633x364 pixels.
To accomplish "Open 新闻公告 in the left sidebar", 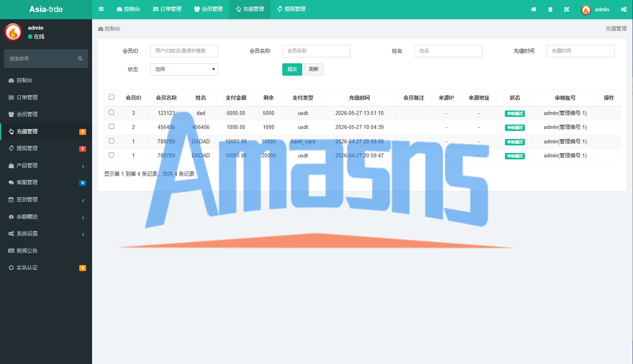I will click(x=46, y=251).
